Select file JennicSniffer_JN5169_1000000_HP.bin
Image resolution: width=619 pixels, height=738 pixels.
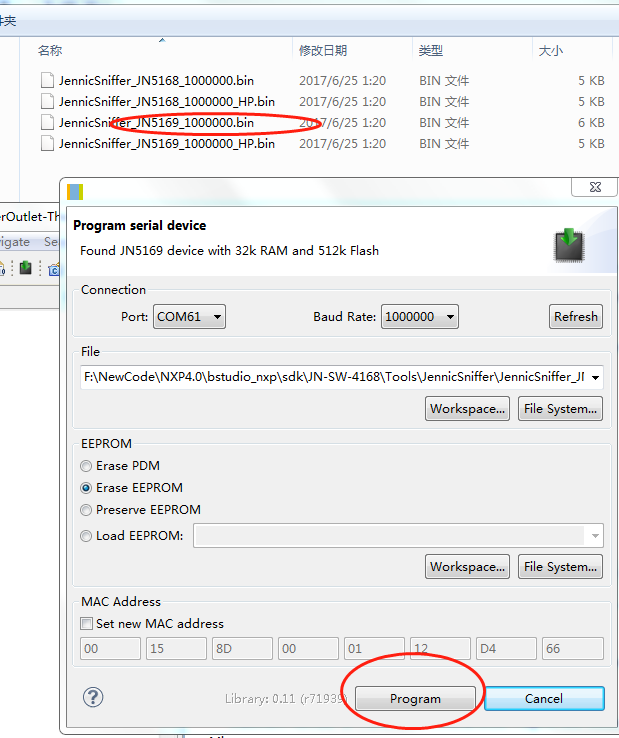(x=167, y=144)
